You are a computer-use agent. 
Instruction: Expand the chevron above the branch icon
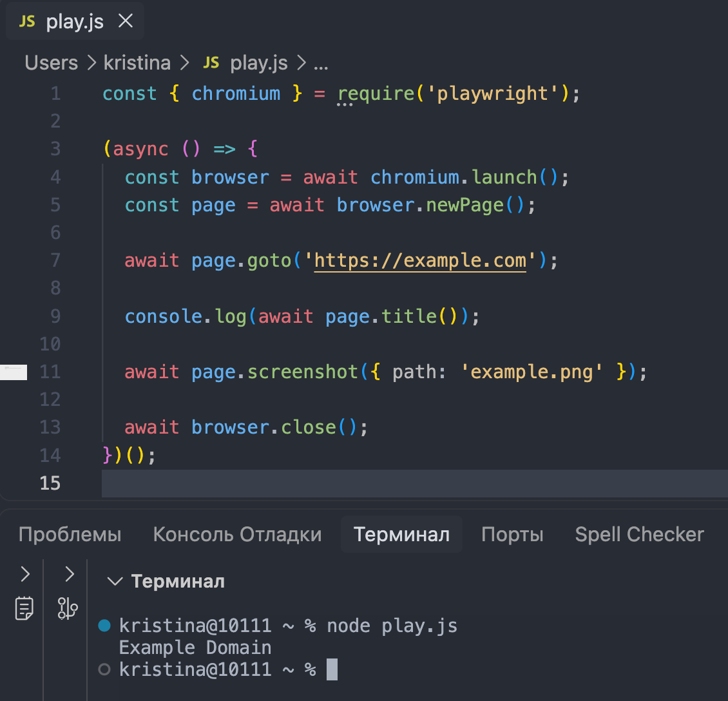[x=70, y=574]
